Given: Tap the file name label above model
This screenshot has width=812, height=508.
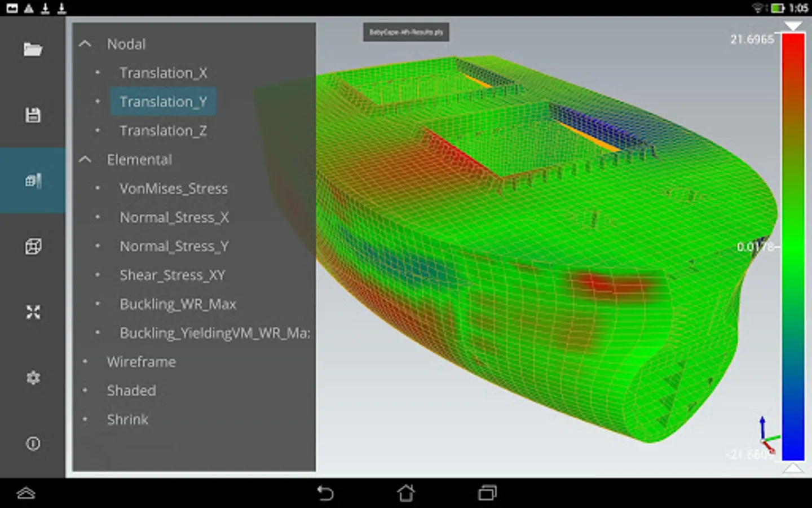Looking at the screenshot, I should (x=406, y=32).
